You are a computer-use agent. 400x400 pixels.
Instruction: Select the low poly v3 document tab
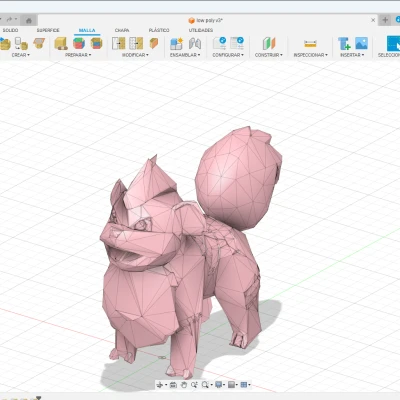(206, 21)
